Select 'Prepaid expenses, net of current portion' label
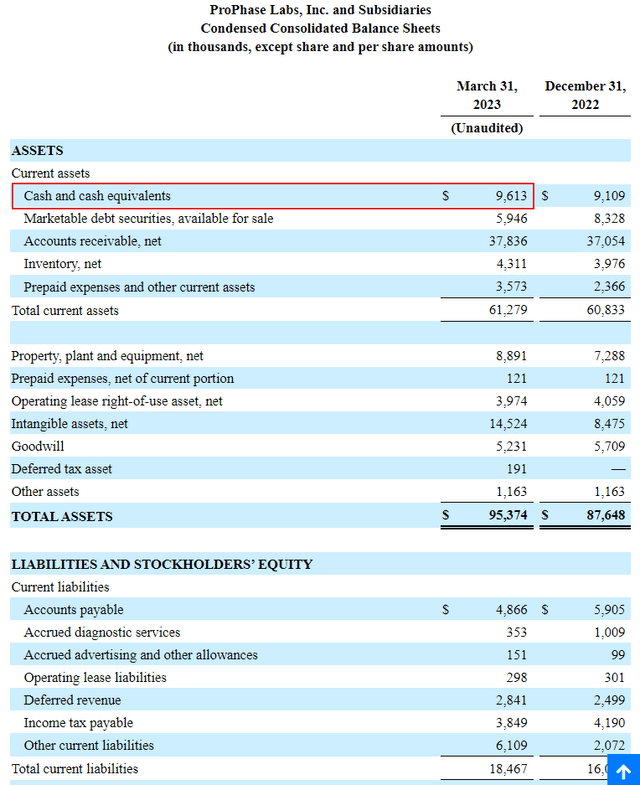 point(123,378)
